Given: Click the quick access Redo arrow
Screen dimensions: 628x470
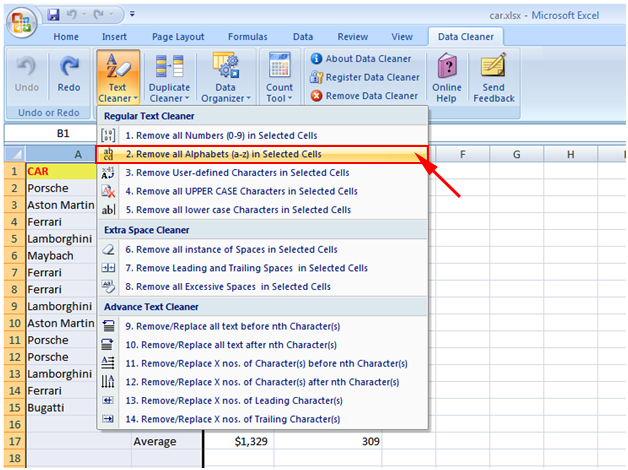Looking at the screenshot, I should [x=99, y=15].
